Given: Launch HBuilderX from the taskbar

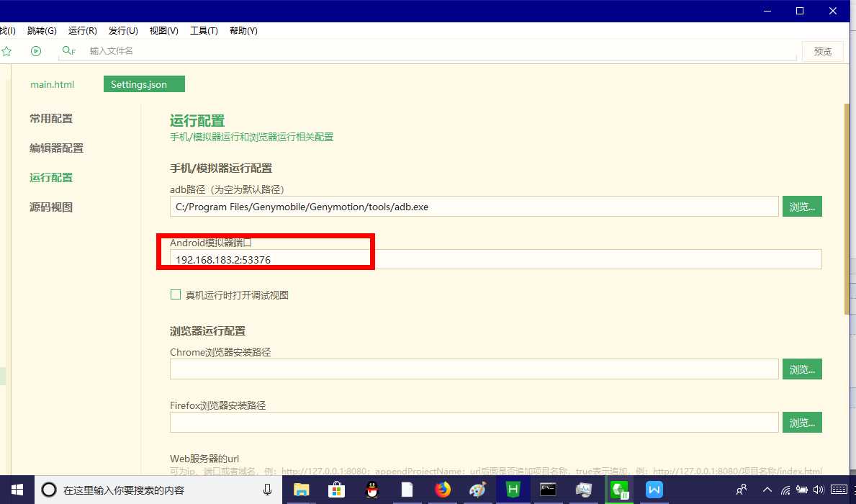Looking at the screenshot, I should [513, 490].
